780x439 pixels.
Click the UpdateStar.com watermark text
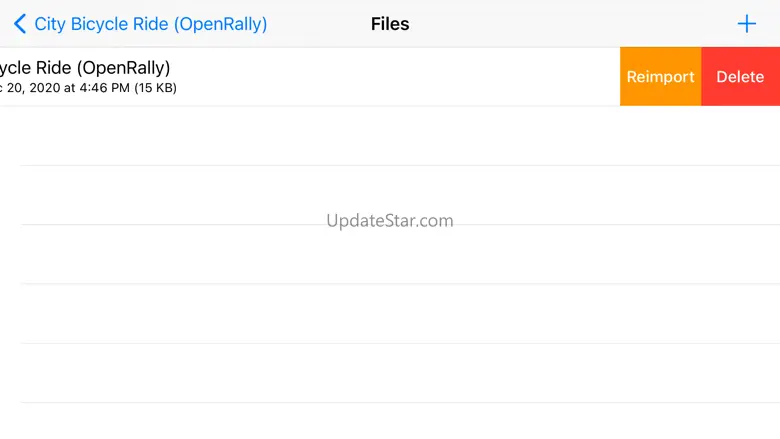point(390,220)
